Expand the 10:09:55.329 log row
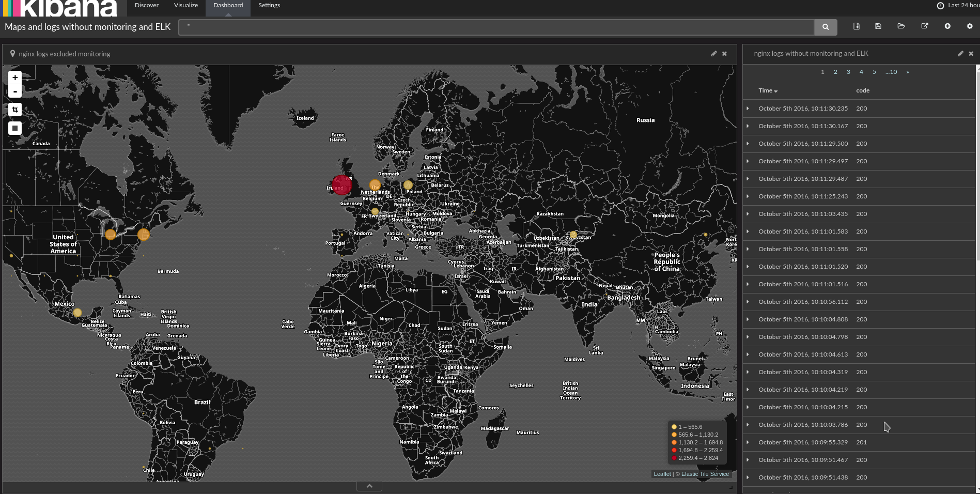This screenshot has height=494, width=980. pos(748,442)
